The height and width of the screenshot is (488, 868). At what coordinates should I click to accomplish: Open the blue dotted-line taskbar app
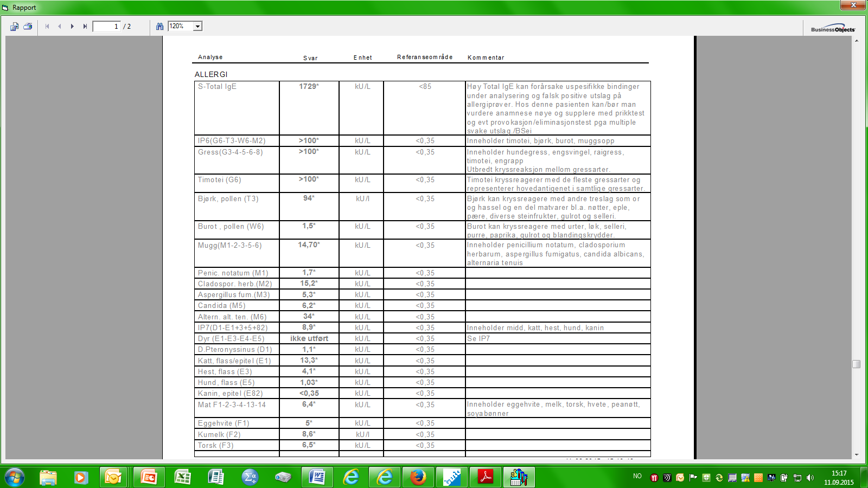(452, 477)
